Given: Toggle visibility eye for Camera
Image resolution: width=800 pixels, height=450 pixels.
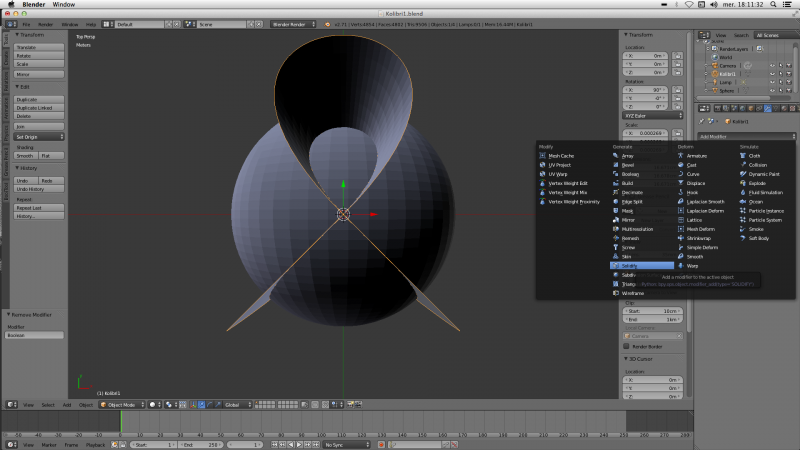Looking at the screenshot, I should (x=772, y=66).
